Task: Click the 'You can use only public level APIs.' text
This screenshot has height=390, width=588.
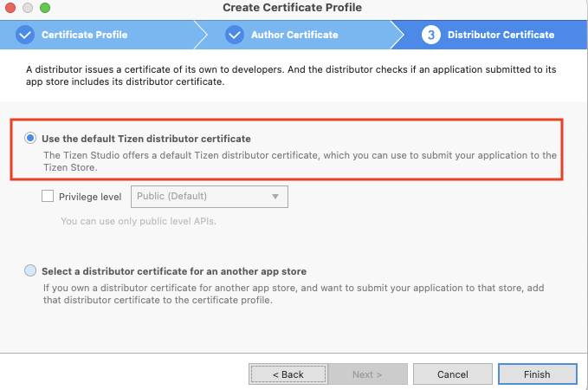Action: (139, 221)
